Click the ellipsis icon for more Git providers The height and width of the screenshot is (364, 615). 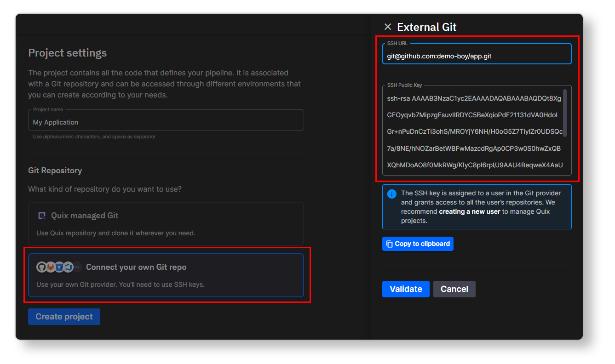coord(76,267)
